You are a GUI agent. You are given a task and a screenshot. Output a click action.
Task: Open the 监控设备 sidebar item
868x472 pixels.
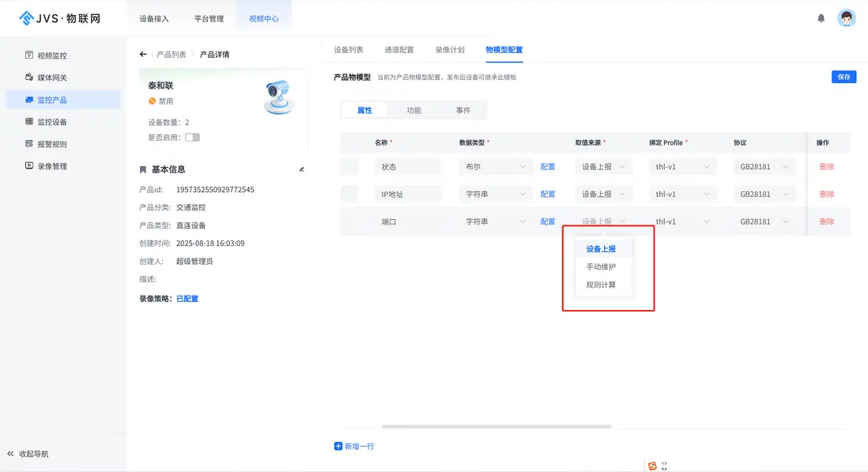coord(54,121)
